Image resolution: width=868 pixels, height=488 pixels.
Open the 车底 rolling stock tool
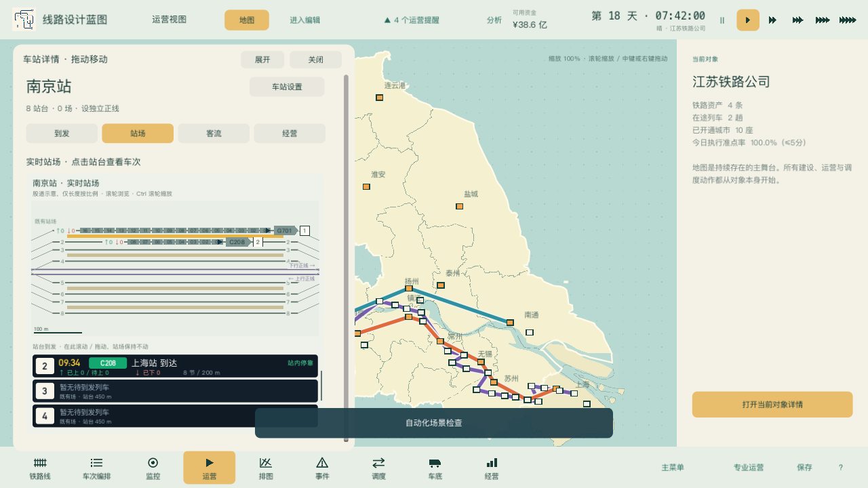[435, 468]
